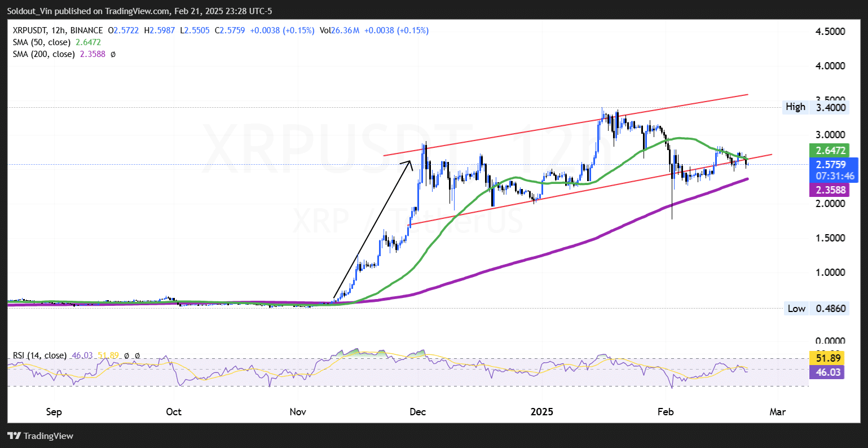Select the 'SMA (50, close)' legend label
The height and width of the screenshot is (448, 868).
coord(41,42)
